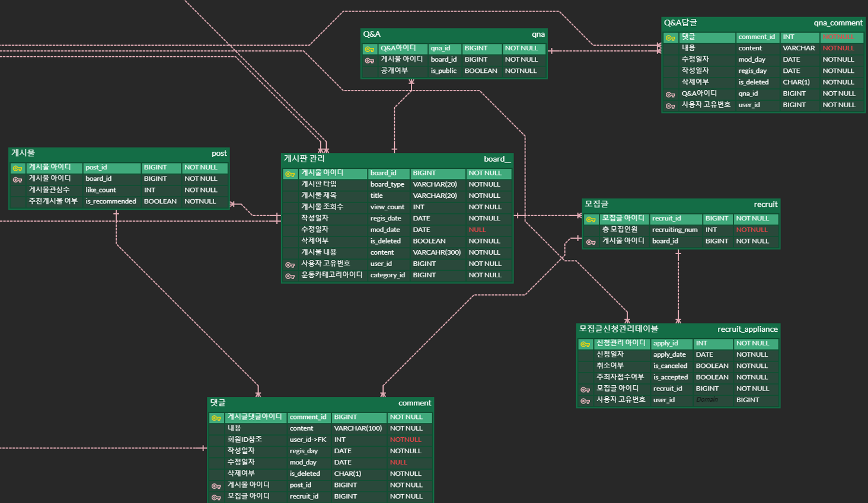Screen dimensions: 868x503
Task: Click the 'is_accepted' column name
Action: click(671, 377)
